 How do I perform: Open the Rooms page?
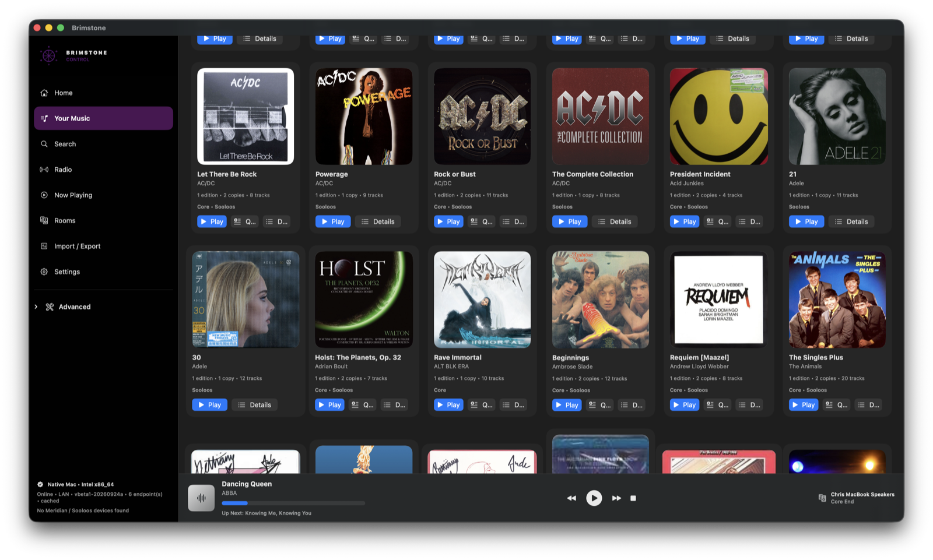[x=103, y=221]
